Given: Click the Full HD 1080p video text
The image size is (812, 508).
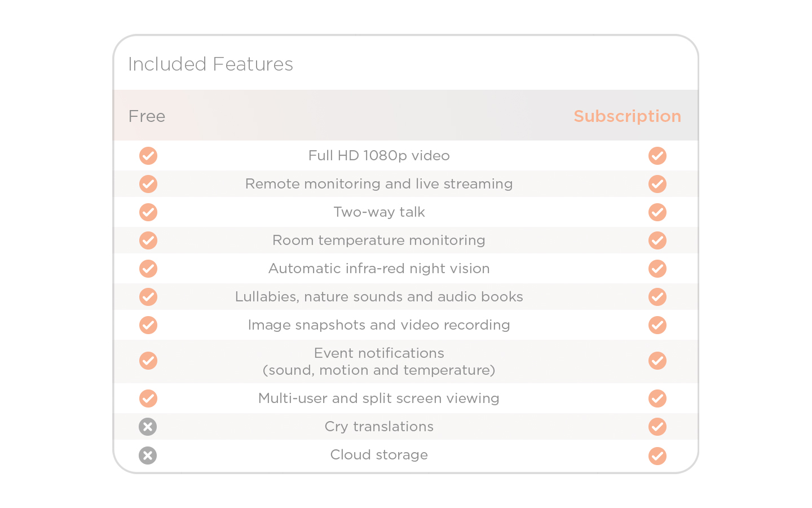Looking at the screenshot, I should 379,156.
